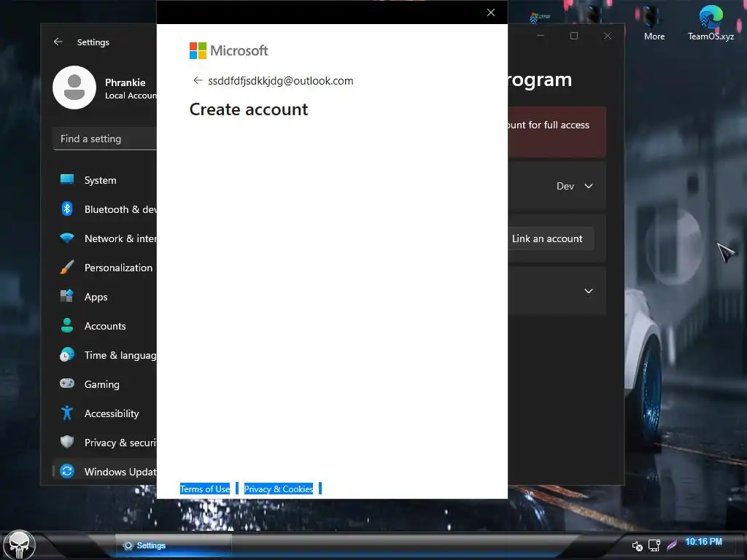Click the Settings back arrow
The height and width of the screenshot is (560, 747).
tap(58, 42)
